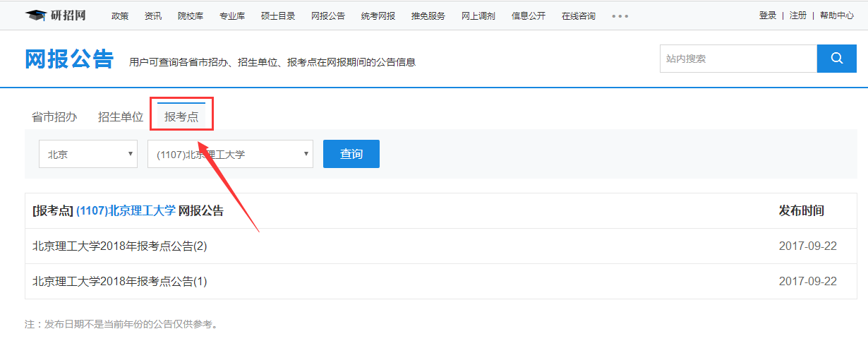Viewport: 868px width, 341px height.
Task: Click the 2017-09-22 date of 公告(1) row
Action: pos(808,281)
